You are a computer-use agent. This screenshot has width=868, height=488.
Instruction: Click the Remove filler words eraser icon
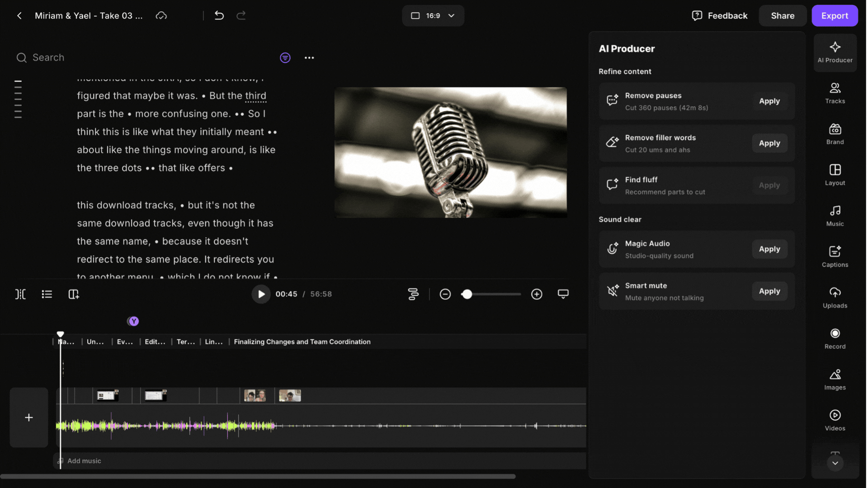click(x=612, y=142)
